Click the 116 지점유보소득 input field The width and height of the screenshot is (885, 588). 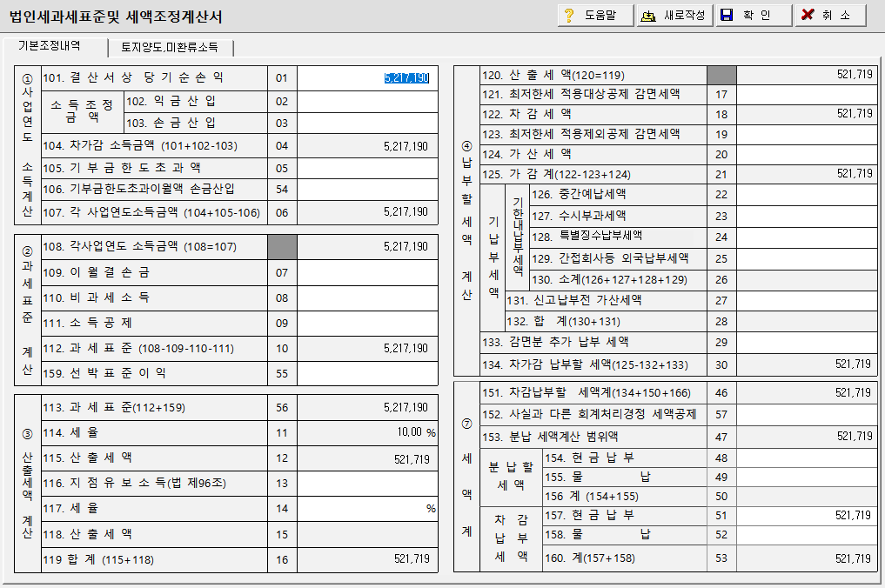coord(367,483)
